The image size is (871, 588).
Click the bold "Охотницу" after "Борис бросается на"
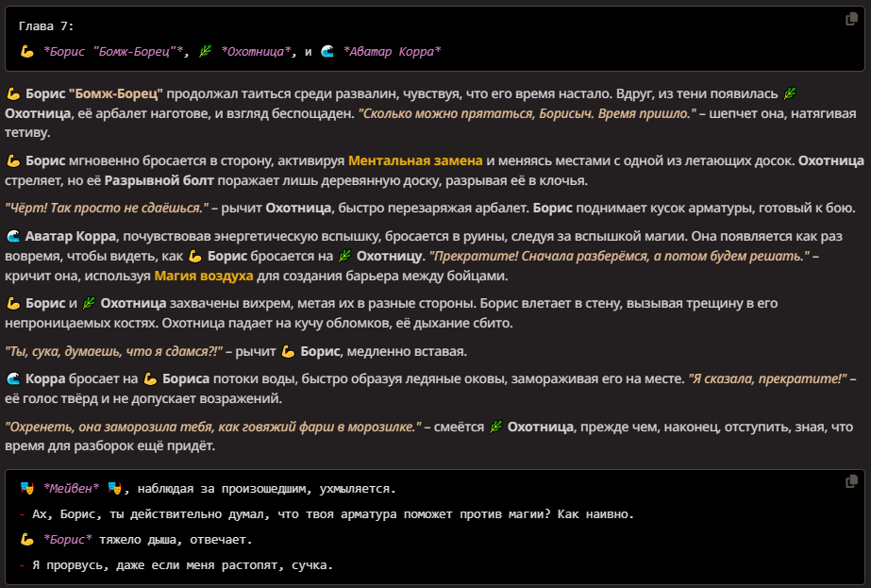pyautogui.click(x=390, y=256)
